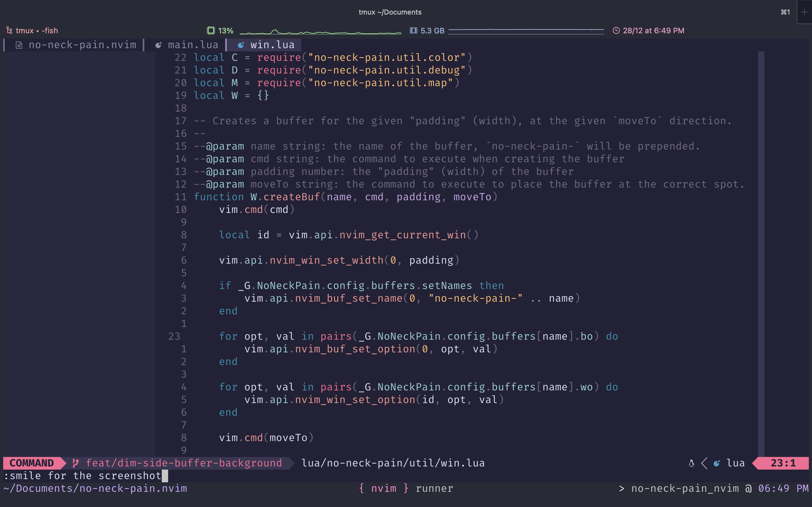Image resolution: width=812 pixels, height=507 pixels.
Task: Open the no-neck-pain.nvim tab
Action: (x=82, y=45)
